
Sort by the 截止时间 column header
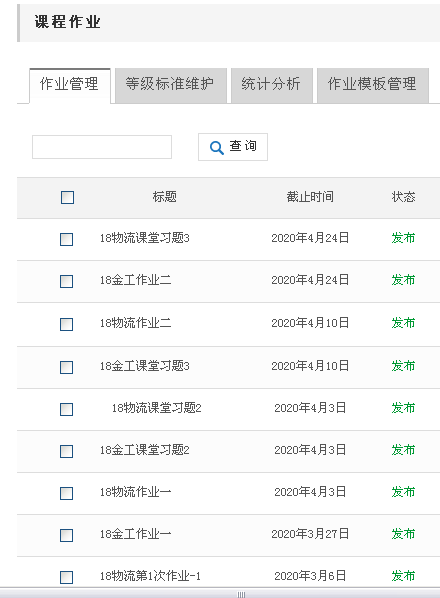click(x=310, y=197)
